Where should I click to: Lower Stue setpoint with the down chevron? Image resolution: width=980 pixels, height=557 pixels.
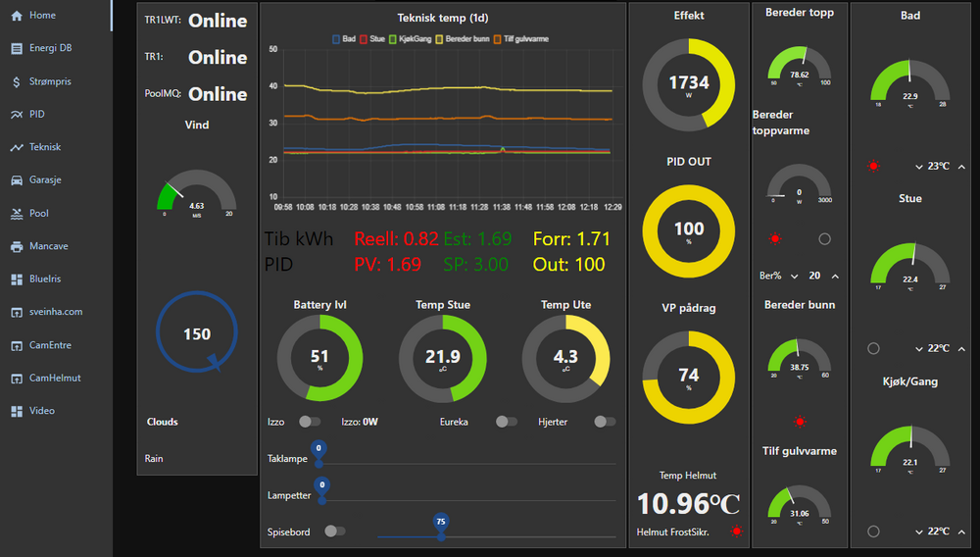tap(919, 348)
